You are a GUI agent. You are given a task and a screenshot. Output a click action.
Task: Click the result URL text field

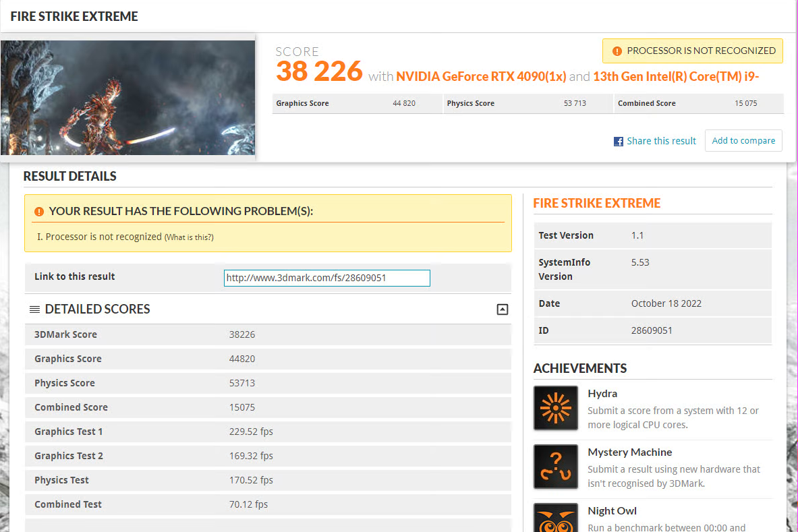(x=326, y=278)
